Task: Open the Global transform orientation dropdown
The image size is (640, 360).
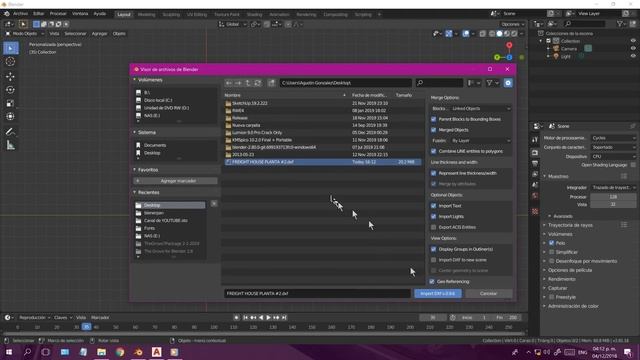Action: (233, 24)
